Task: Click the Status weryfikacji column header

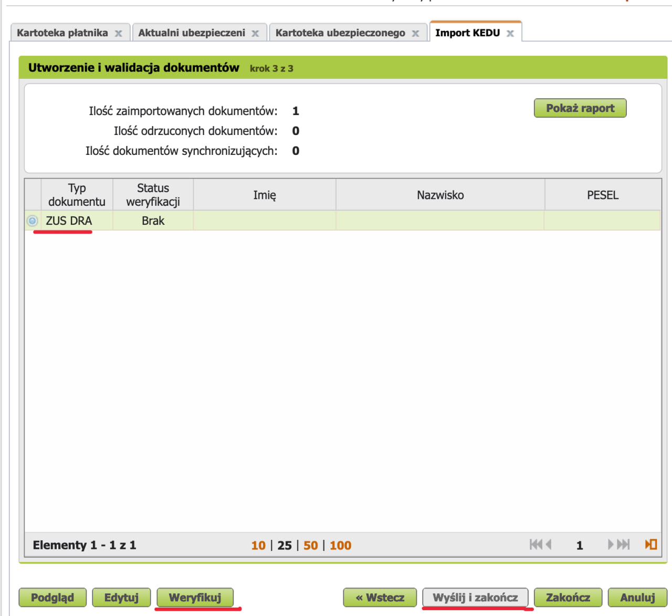Action: click(x=153, y=195)
